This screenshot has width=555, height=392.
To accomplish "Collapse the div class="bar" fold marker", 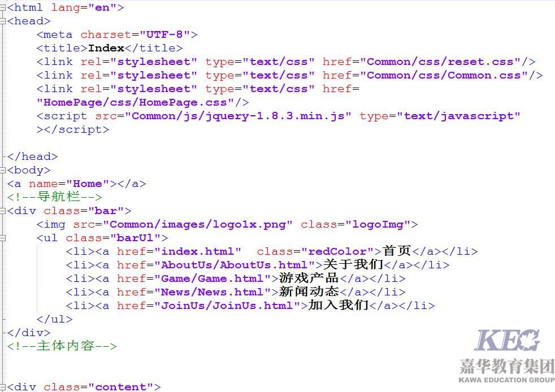I will pyautogui.click(x=3, y=211).
